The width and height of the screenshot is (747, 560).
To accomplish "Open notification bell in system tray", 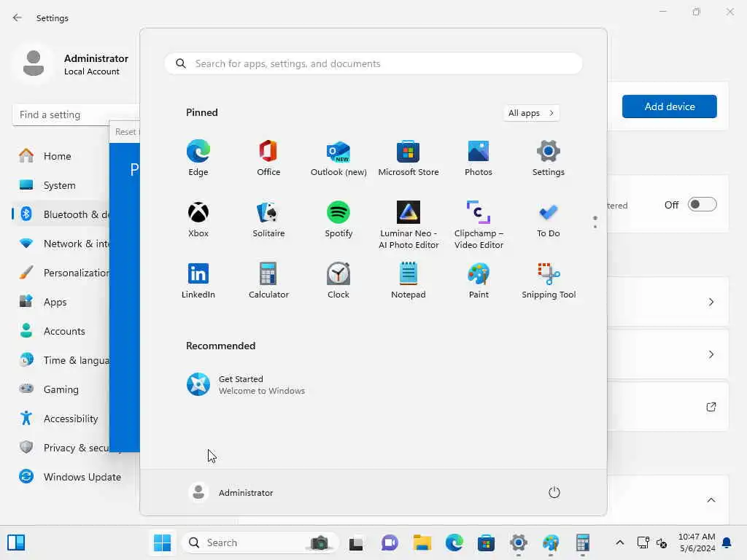I will coord(727,542).
